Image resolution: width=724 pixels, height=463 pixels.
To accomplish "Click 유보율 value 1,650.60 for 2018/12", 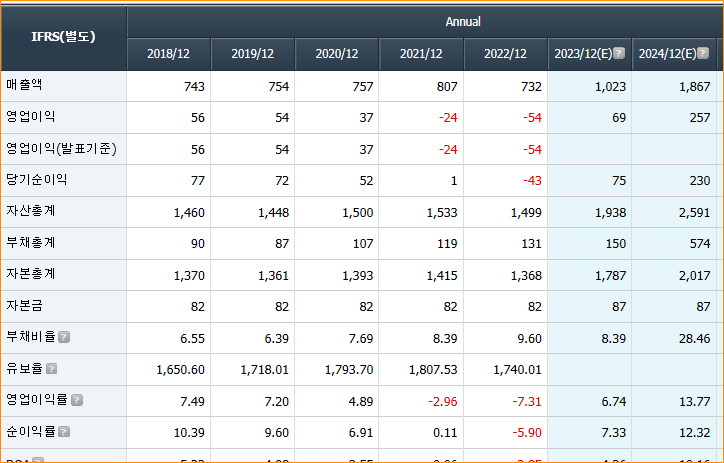I will click(181, 370).
